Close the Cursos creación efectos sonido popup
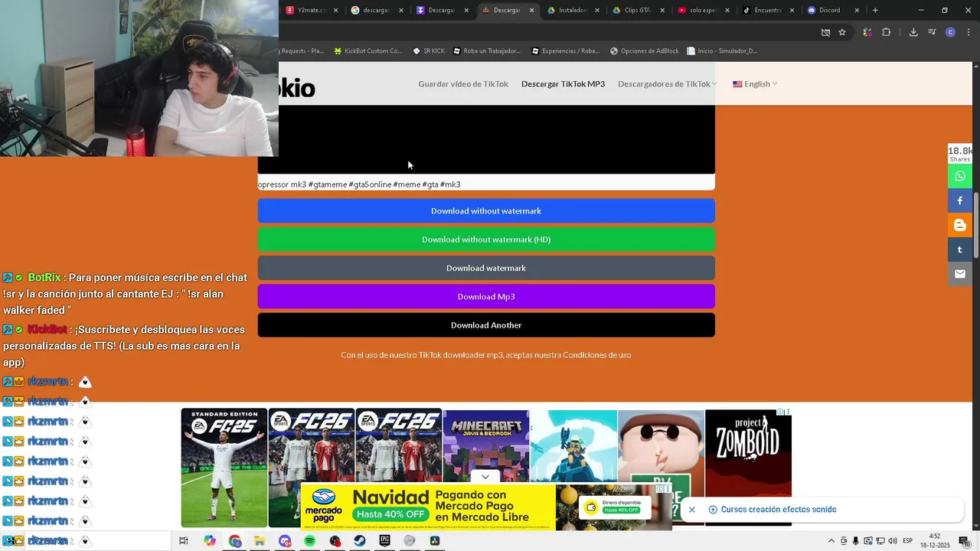Image resolution: width=980 pixels, height=551 pixels. click(692, 510)
